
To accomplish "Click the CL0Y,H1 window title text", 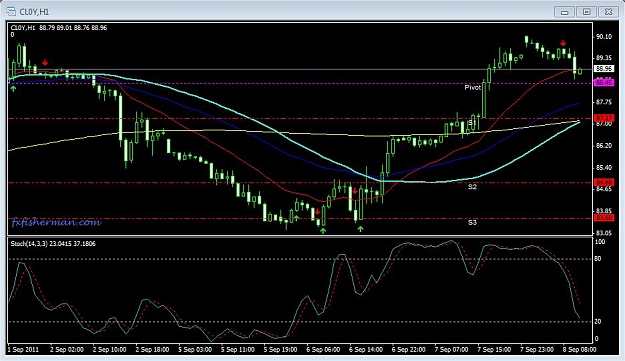I will (x=34, y=12).
